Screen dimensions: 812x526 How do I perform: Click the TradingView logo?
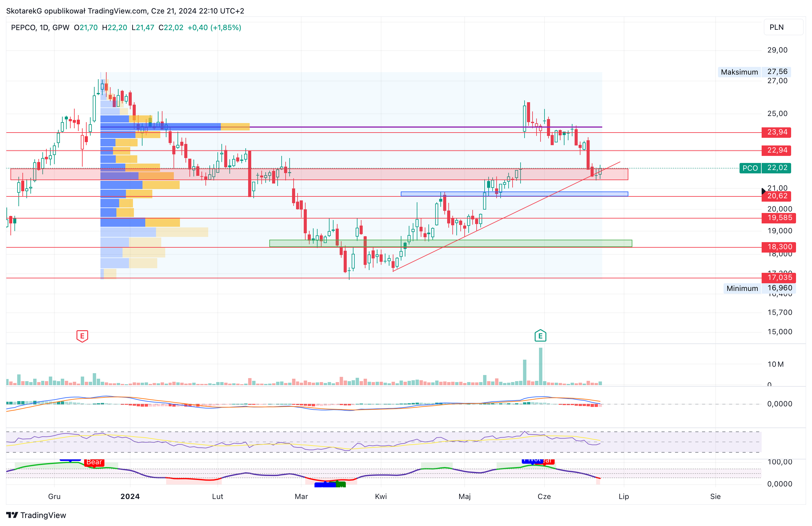tap(36, 515)
